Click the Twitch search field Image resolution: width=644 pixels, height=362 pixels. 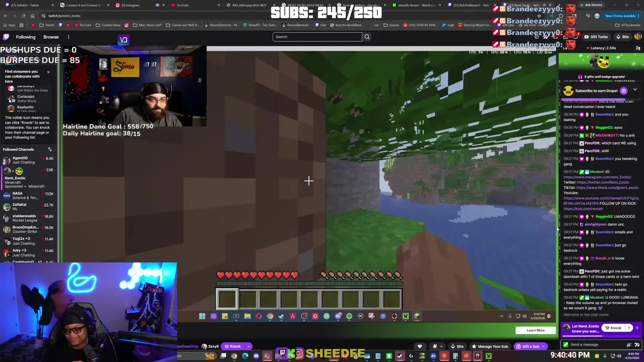317,37
